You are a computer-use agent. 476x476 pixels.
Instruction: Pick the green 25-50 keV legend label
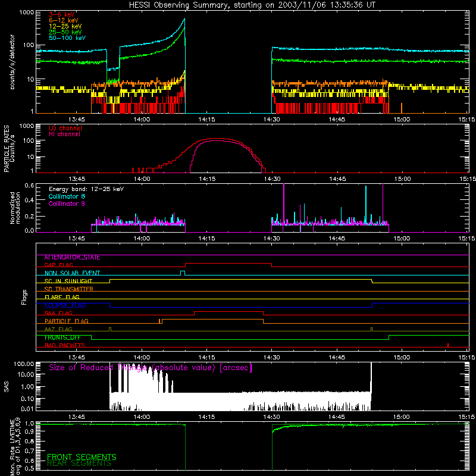[x=65, y=32]
